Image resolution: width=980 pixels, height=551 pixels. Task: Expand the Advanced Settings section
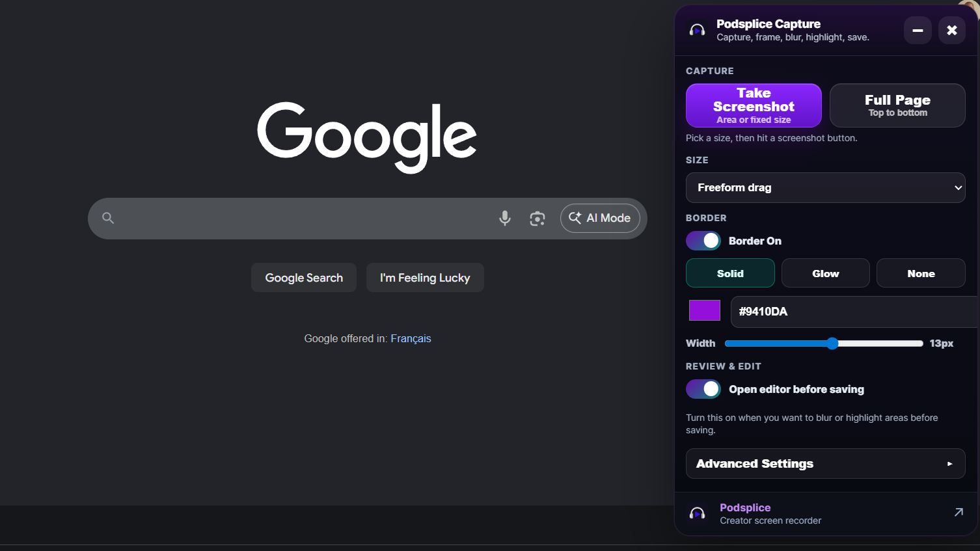[825, 464]
